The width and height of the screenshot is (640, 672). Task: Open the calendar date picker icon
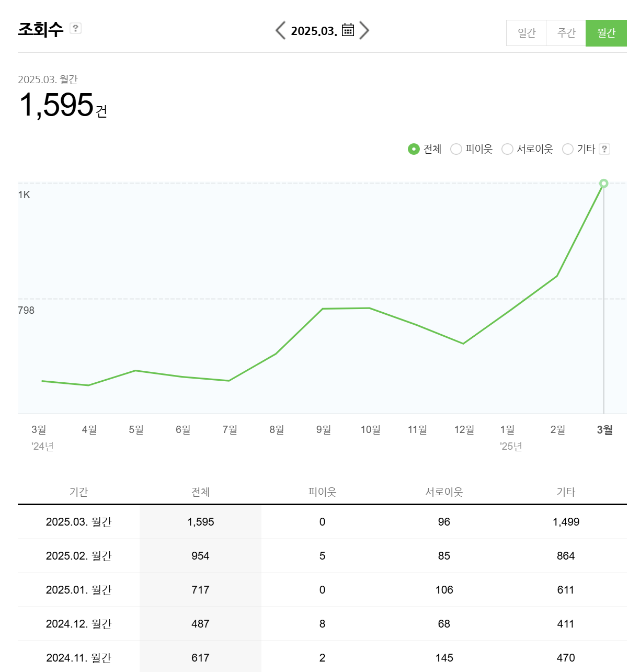347,30
